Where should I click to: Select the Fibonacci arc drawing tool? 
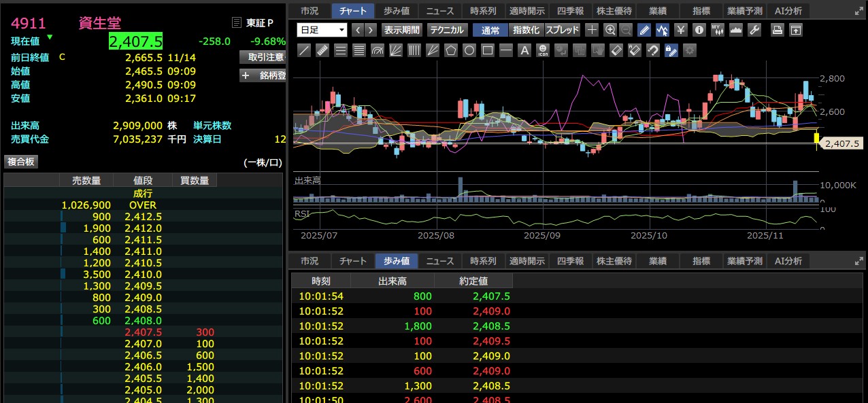point(378,50)
